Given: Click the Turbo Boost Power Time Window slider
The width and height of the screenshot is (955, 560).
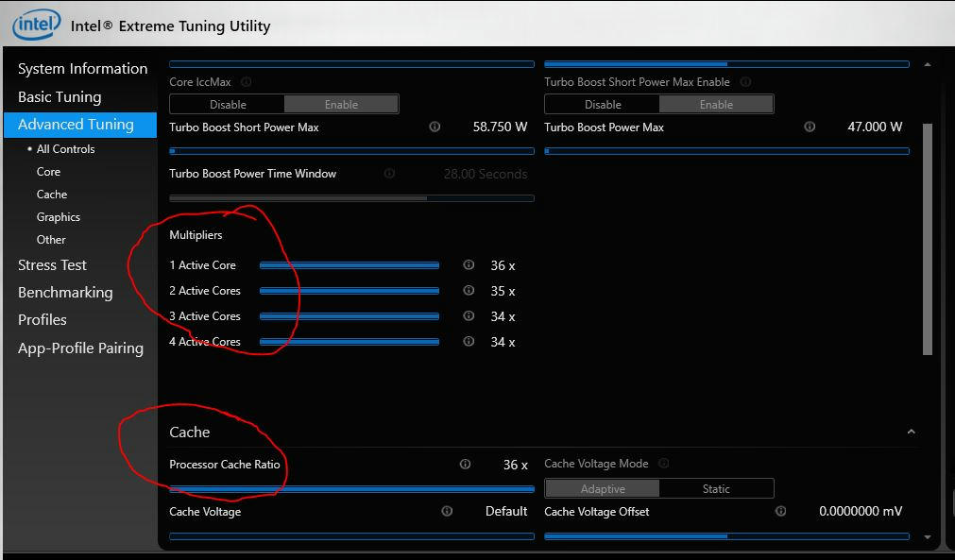Looking at the screenshot, I should [x=352, y=197].
